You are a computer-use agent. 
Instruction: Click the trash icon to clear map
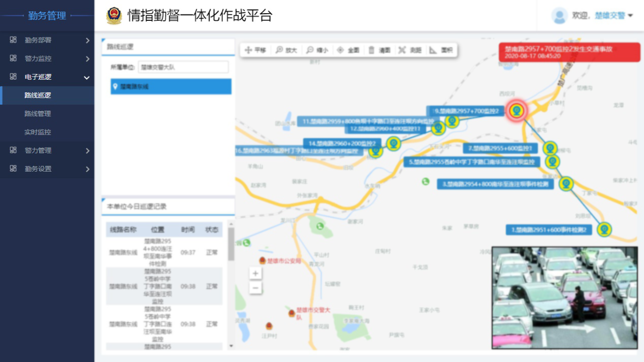click(372, 50)
